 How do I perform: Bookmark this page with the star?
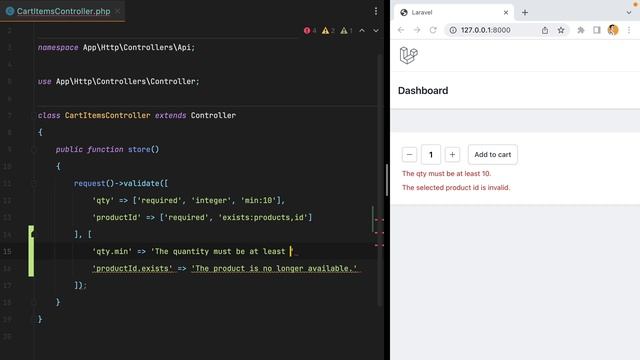tap(561, 30)
